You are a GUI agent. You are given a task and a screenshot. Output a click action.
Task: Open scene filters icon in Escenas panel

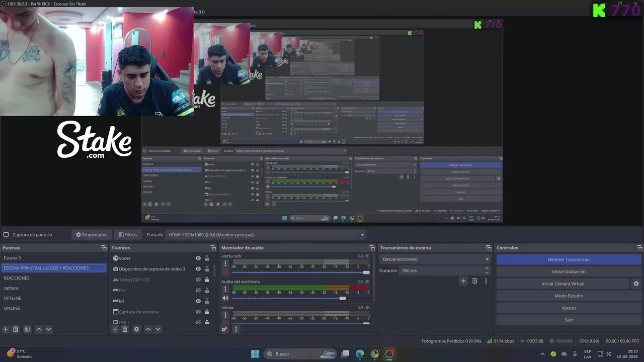(27, 329)
